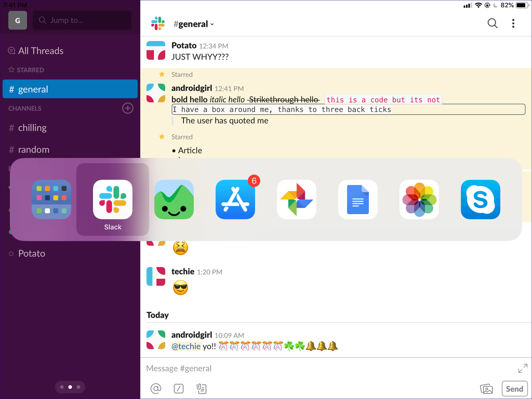Open the random channel
This screenshot has width=532, height=399.
pyautogui.click(x=29, y=149)
